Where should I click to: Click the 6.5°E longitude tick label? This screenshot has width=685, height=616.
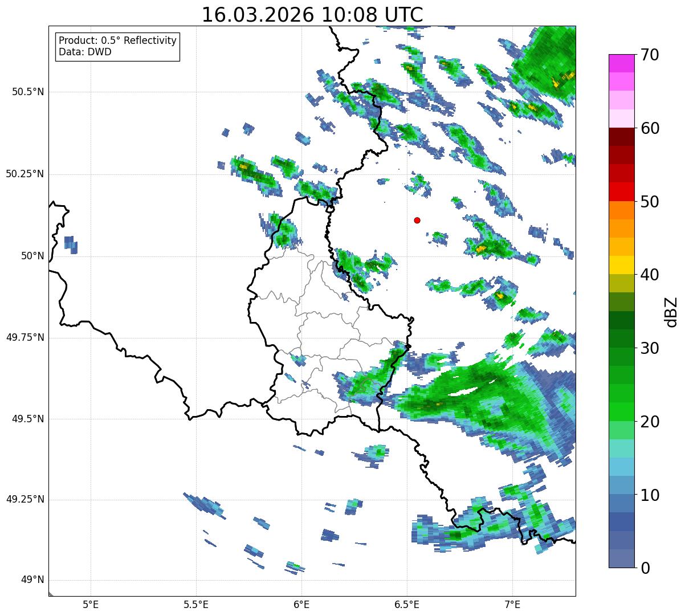[x=407, y=603]
